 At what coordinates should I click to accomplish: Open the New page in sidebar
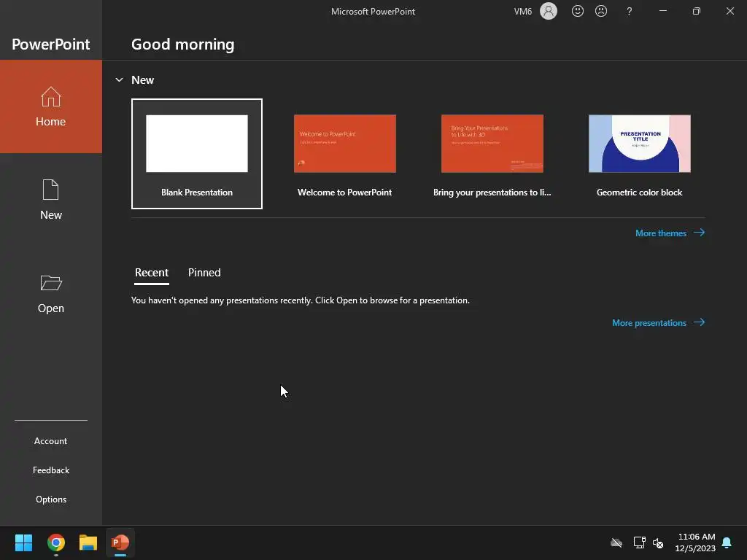(51, 200)
